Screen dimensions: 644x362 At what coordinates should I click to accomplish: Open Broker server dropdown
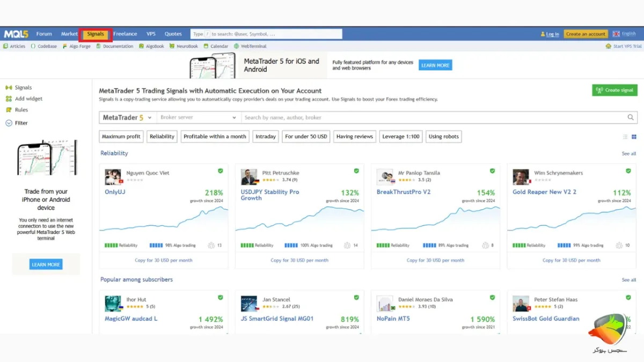[198, 117]
